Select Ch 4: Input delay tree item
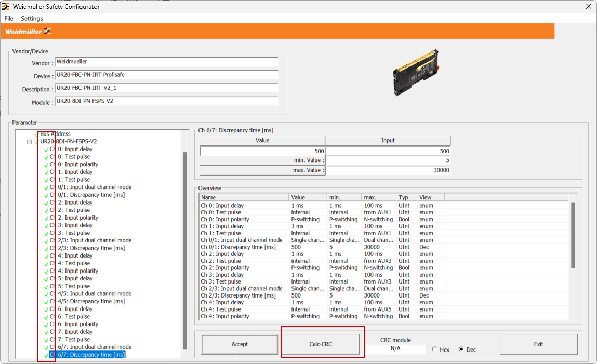 click(x=71, y=255)
